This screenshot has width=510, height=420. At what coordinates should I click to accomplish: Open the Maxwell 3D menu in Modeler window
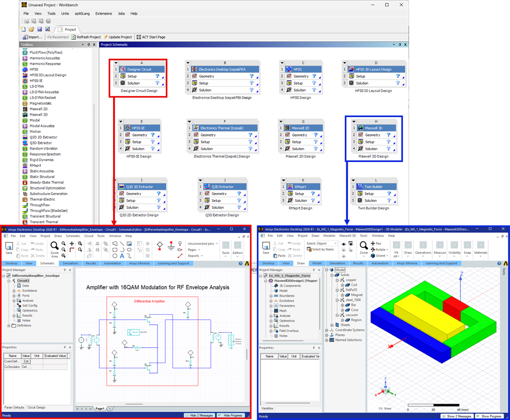pyautogui.click(x=347, y=235)
